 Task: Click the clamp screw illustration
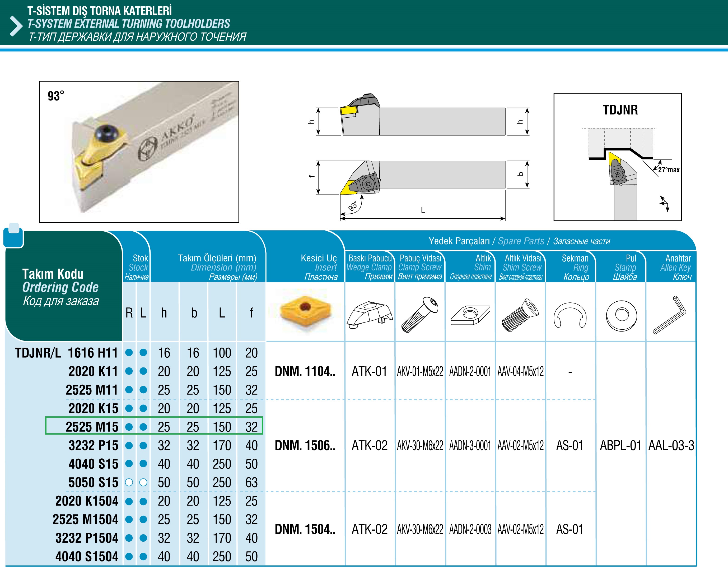pos(420,314)
